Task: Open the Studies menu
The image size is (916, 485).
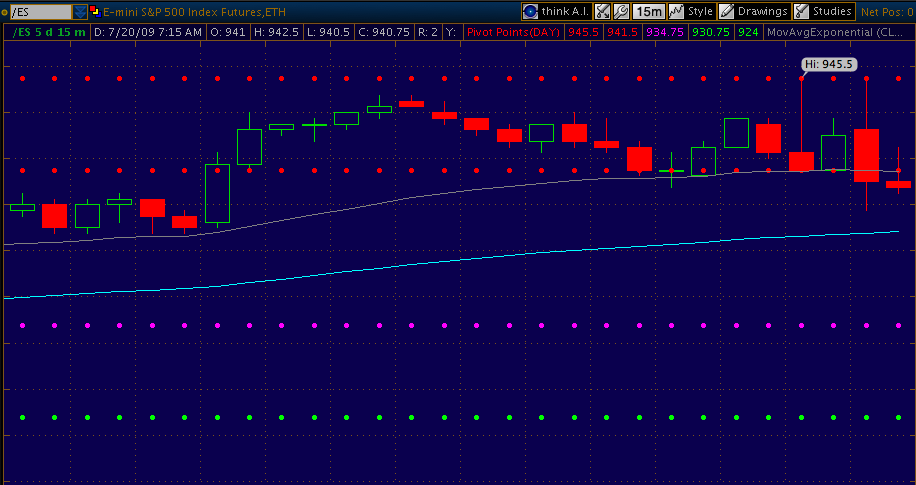Action: tap(832, 11)
